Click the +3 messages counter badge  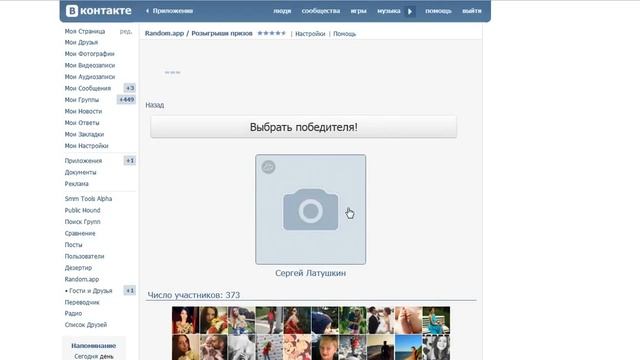(130, 88)
